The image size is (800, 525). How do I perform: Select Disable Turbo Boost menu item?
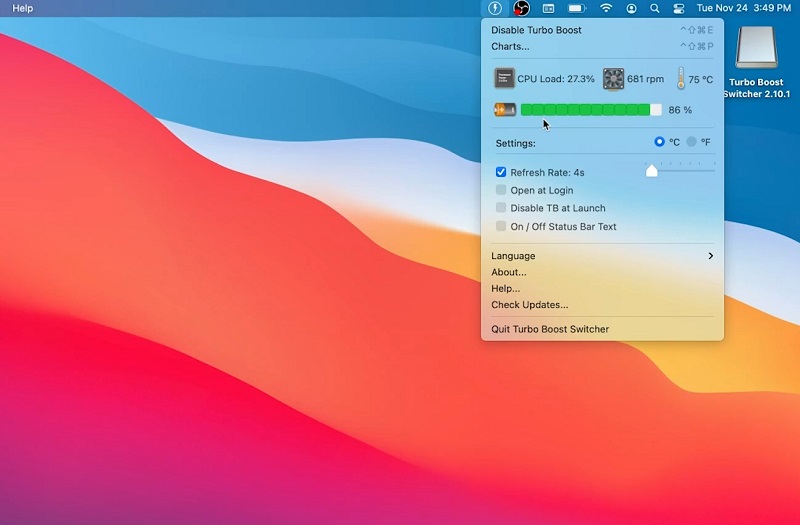pyautogui.click(x=536, y=30)
